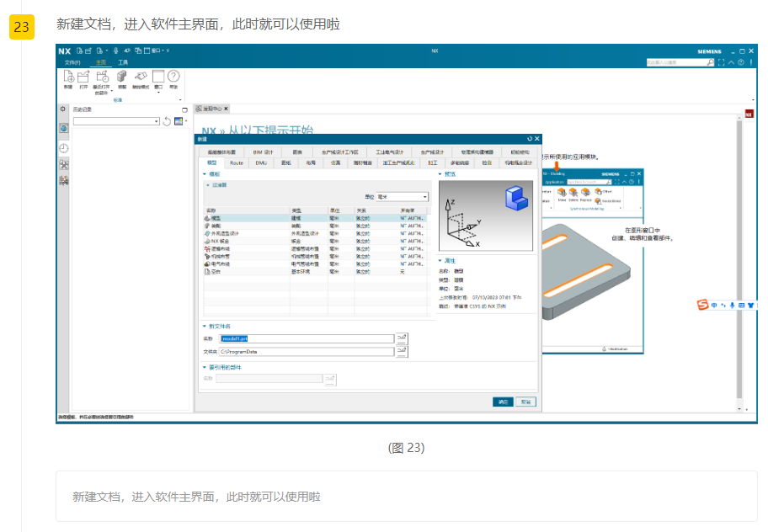Select the BIM 设计 tab

(x=263, y=152)
